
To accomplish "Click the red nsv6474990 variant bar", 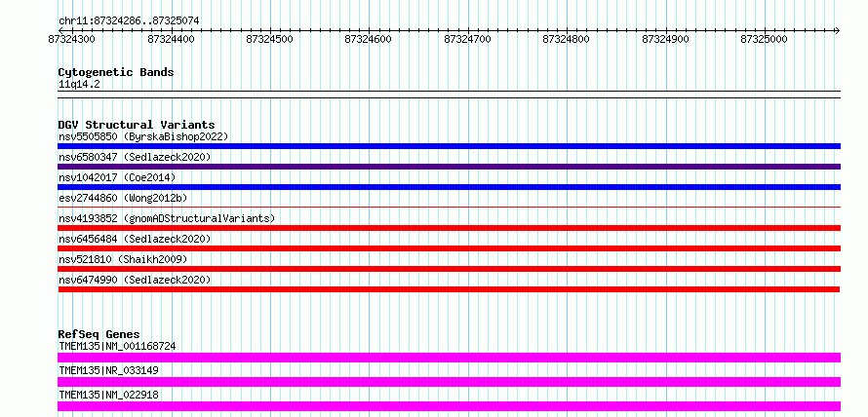I will coord(449,289).
